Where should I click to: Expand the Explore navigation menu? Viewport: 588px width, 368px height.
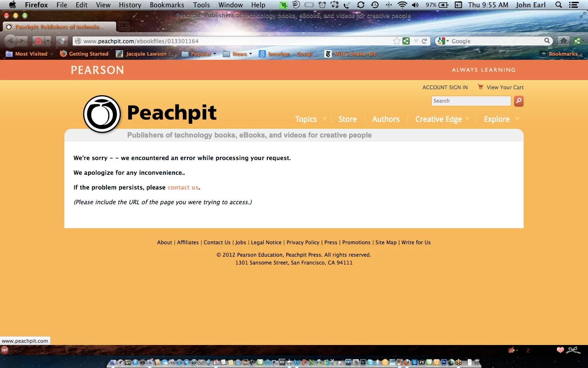(x=502, y=119)
